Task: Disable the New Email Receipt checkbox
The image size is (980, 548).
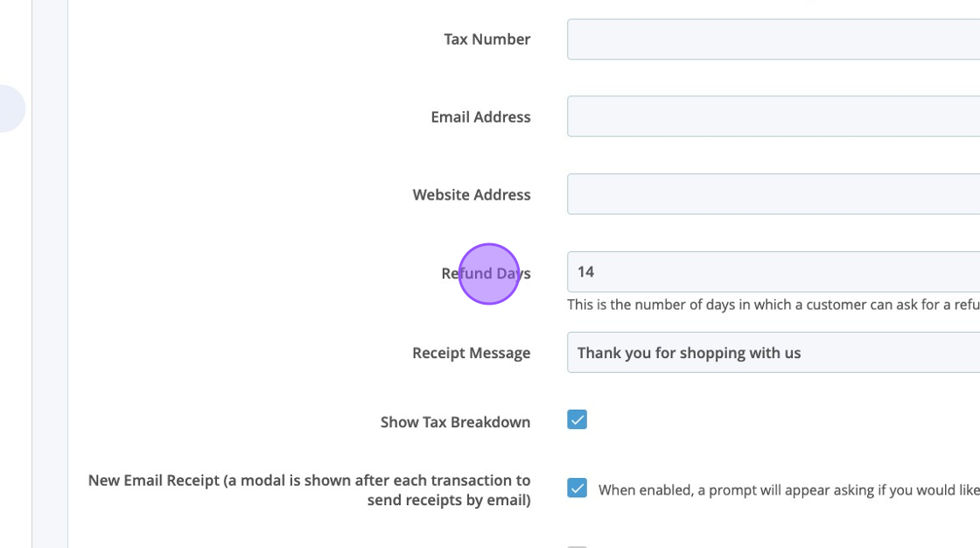Action: tap(577, 488)
